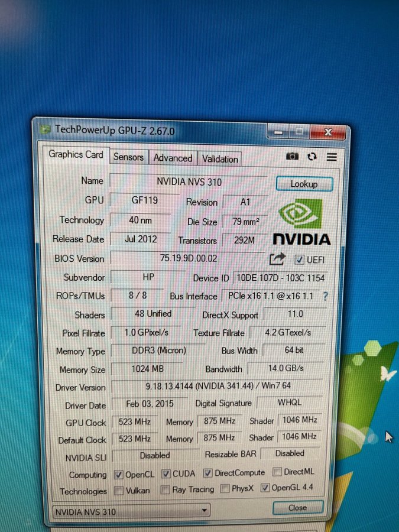Image resolution: width=399 pixels, height=532 pixels.
Task: Click the Shaders 48 Unified field
Action: 153,314
